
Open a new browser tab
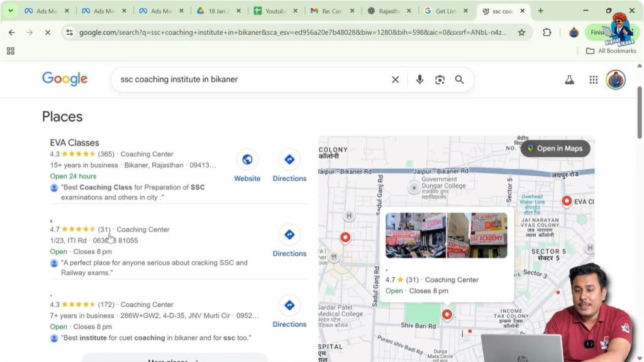[540, 11]
